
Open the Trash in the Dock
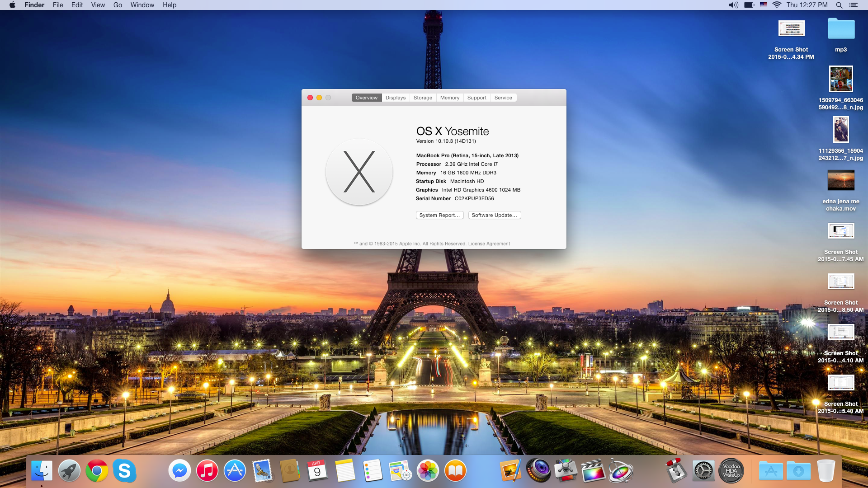(826, 471)
